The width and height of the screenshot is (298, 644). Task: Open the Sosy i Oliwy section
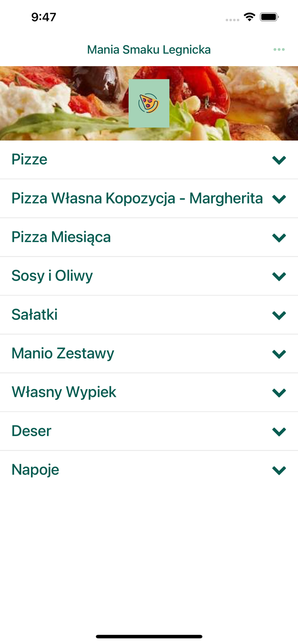coord(279,276)
